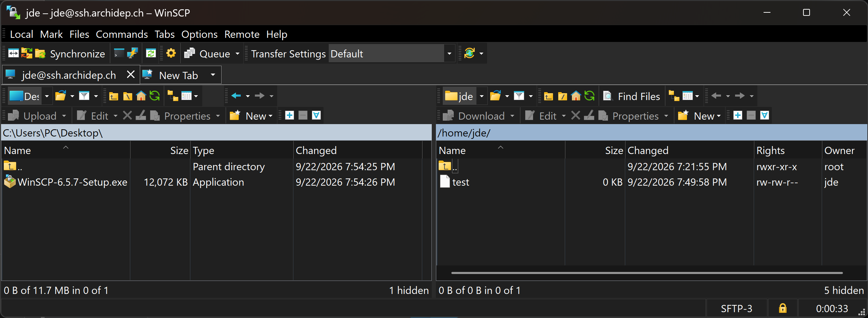868x318 pixels.
Task: Click the Synchronize toolbar button
Action: coord(70,54)
